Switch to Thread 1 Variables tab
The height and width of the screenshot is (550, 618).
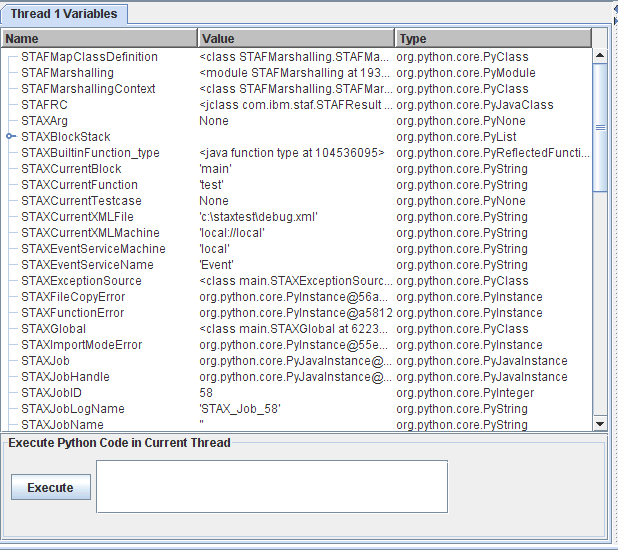tap(64, 14)
